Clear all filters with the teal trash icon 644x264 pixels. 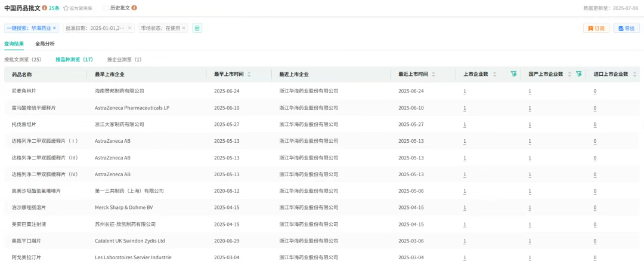click(197, 28)
